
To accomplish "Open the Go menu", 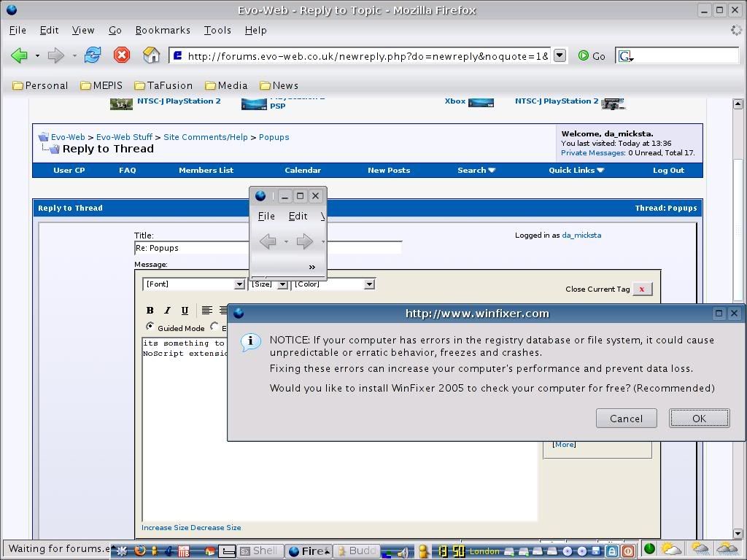I will 115,31.
